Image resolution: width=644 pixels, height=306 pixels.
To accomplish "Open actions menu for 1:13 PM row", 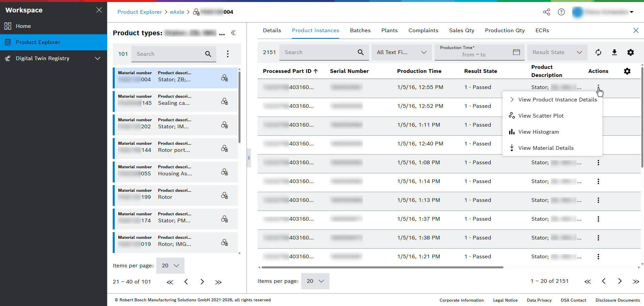I will click(x=598, y=200).
